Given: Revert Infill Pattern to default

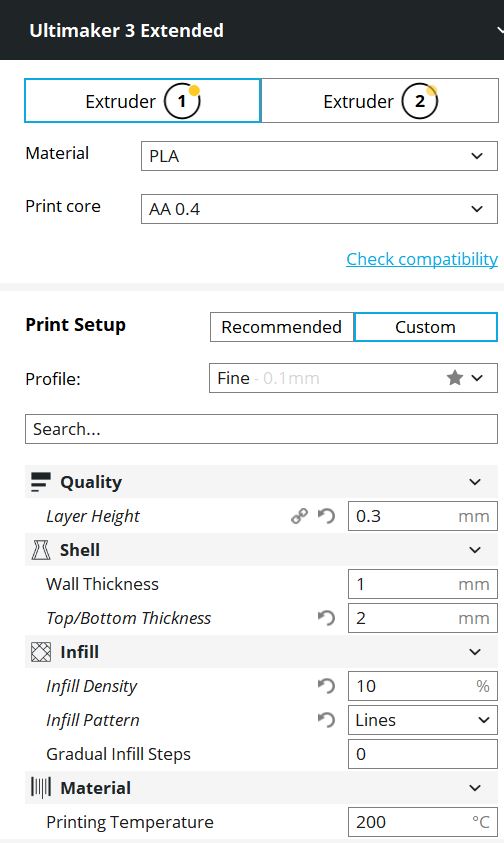Looking at the screenshot, I should tap(326, 720).
